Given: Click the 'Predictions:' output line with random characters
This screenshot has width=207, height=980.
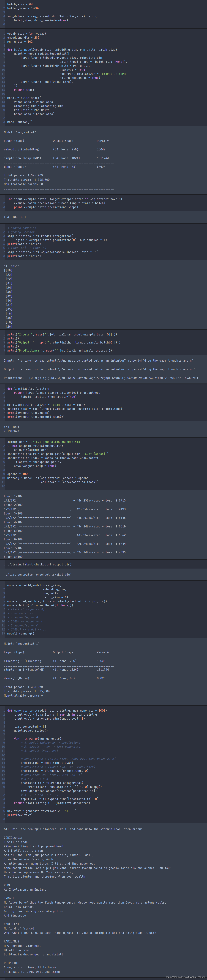Looking at the screenshot, I should click(x=102, y=378).
